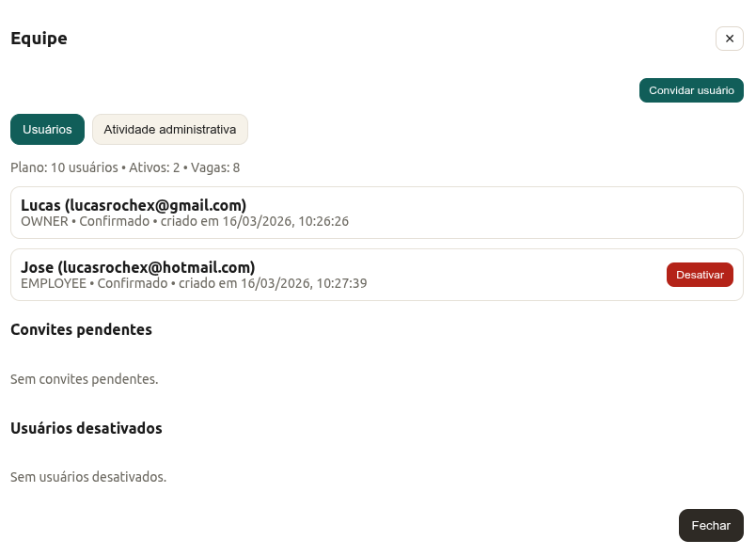Screen dimensions: 756x556
Task: Deactivate the employee Jose with Desativar
Action: pyautogui.click(x=700, y=275)
